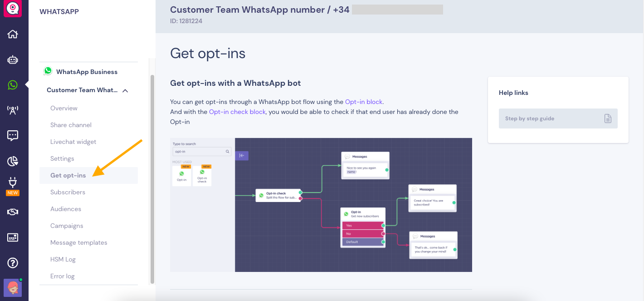Image resolution: width=644 pixels, height=301 pixels.
Task: Click the "Help links" title
Action: pos(513,93)
